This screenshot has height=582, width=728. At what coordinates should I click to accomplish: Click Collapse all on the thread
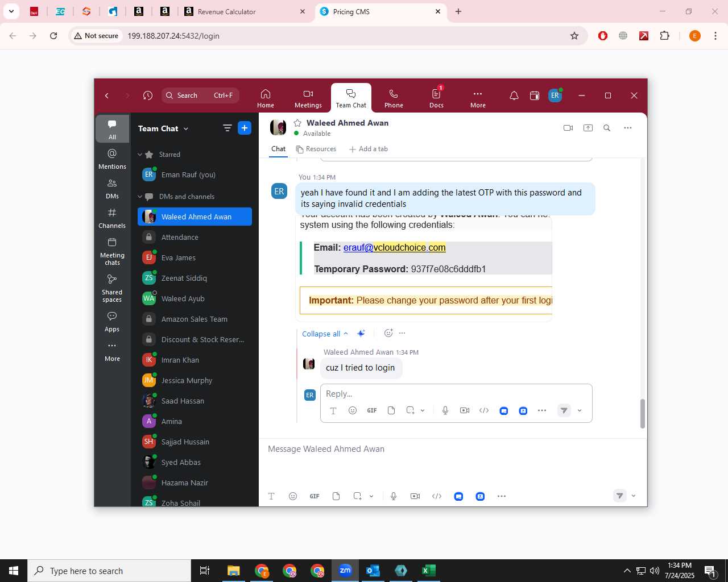[325, 334]
